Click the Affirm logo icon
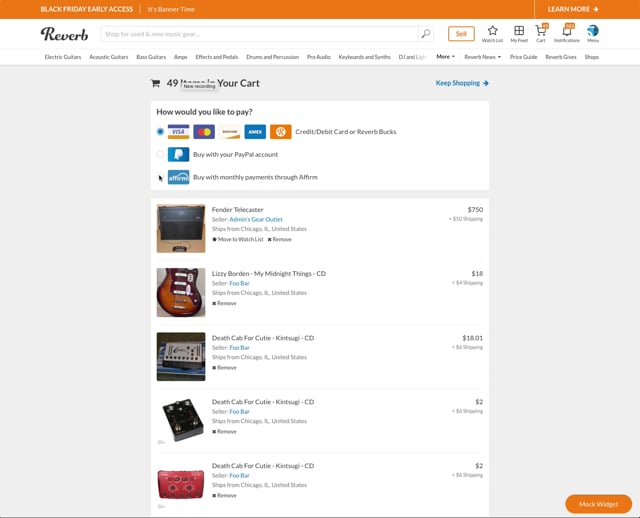Viewport: 640px width, 518px height. 178,177
